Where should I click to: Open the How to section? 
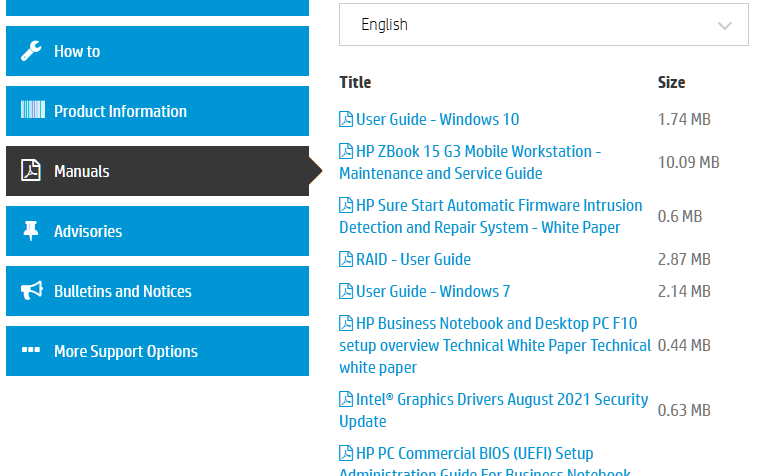tap(157, 51)
